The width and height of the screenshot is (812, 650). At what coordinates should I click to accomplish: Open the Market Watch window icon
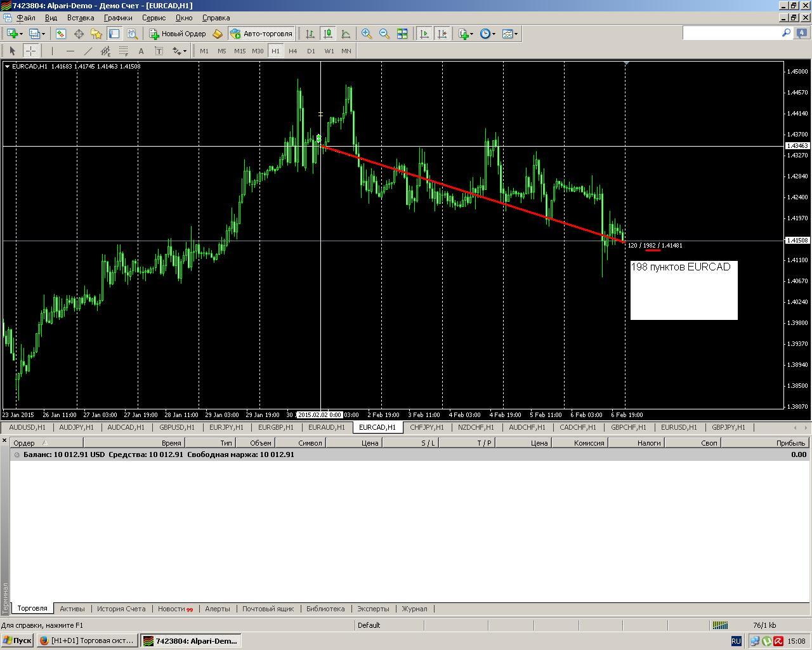pyautogui.click(x=61, y=34)
